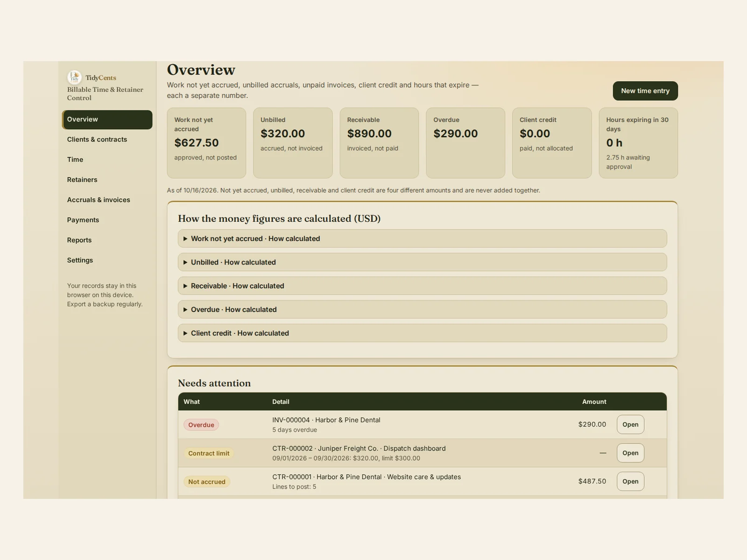Open the CTR-000001 not accrued item
Screen dimensions: 747x560
630,482
